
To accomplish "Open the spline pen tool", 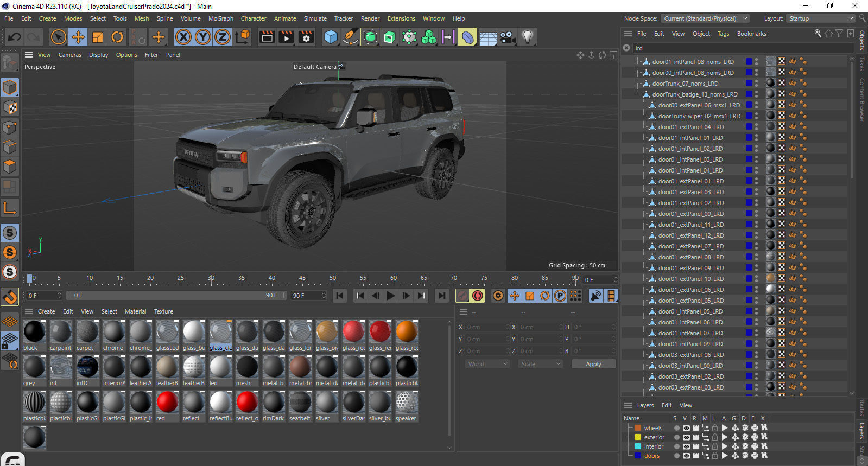I will (351, 37).
